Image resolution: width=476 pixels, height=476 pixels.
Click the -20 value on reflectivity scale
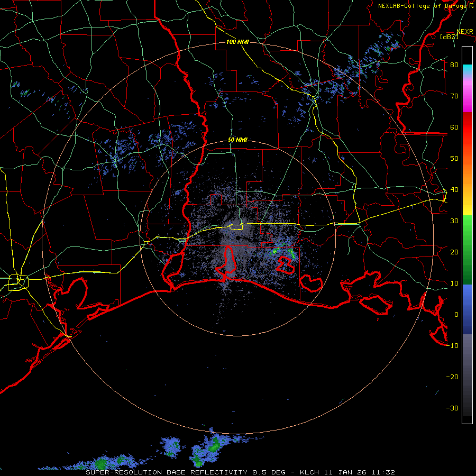click(x=452, y=377)
